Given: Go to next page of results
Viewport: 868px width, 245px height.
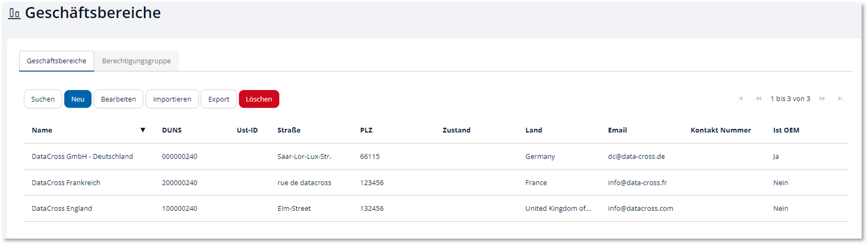Looking at the screenshot, I should [x=822, y=99].
